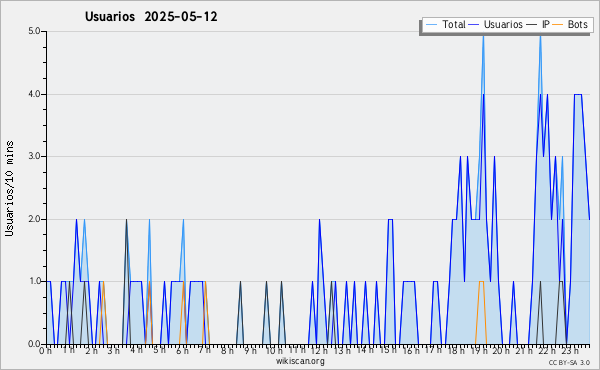600x370 pixels.
Task: Click the y-axis value 5.0
Action: coord(34,31)
